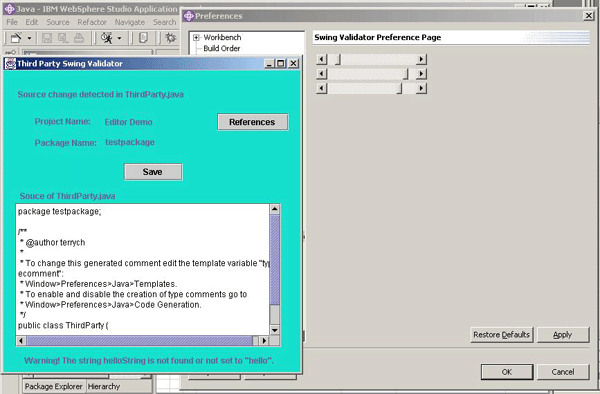Screen dimensions: 600x394
Task: Confirm Preferences with the OK button
Action: [507, 372]
